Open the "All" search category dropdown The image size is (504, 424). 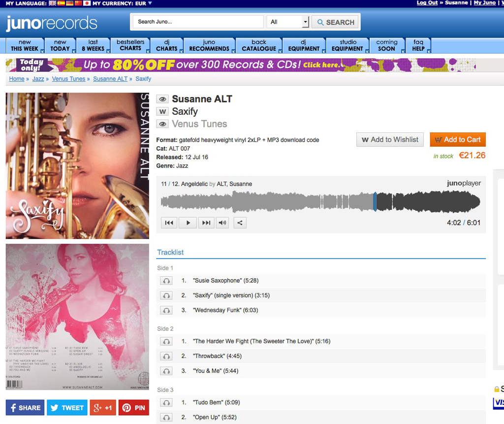tap(288, 22)
